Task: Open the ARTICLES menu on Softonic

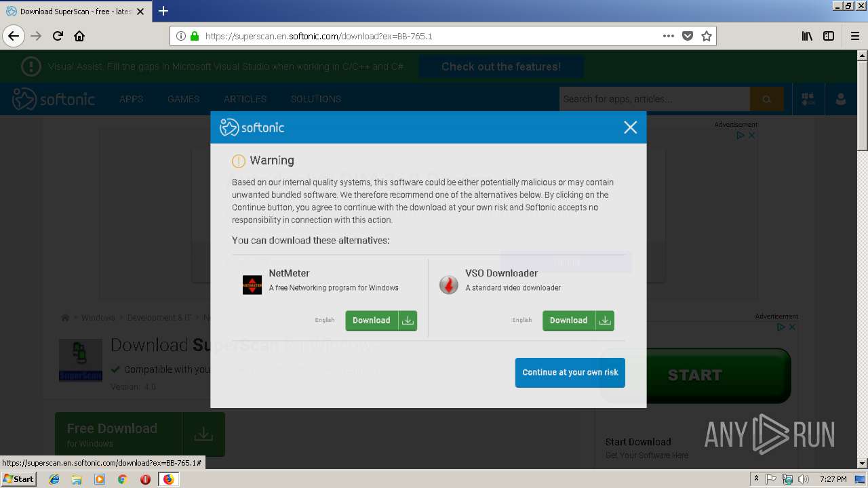Action: coord(245,99)
